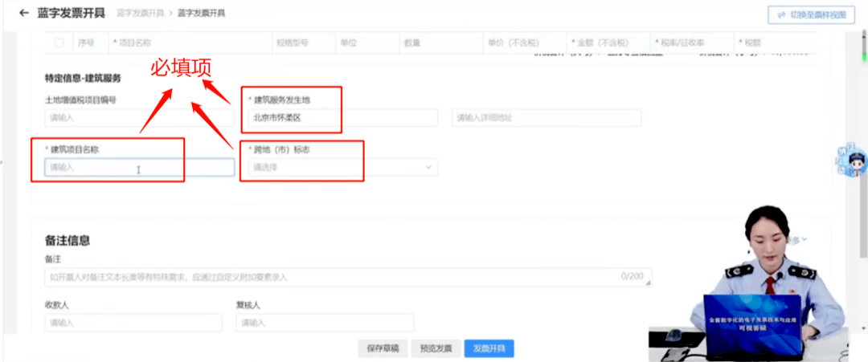The height and width of the screenshot is (362, 868).
Task: Focus the 收款人 input field
Action: click(133, 323)
